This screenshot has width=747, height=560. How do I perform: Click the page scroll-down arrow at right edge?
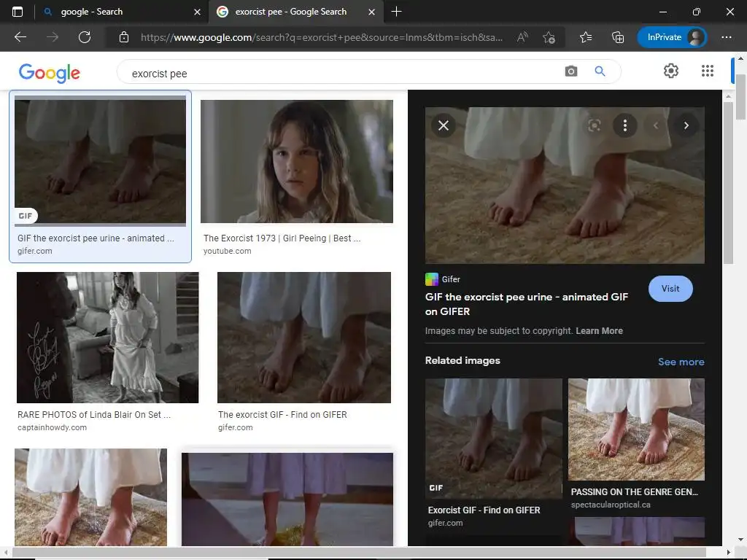741,540
